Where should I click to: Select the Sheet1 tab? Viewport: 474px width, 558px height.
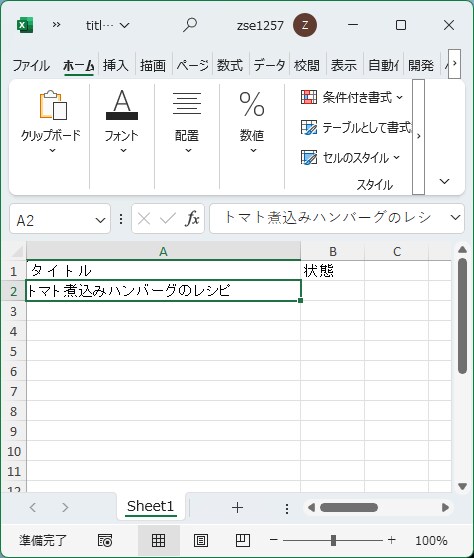click(x=150, y=506)
